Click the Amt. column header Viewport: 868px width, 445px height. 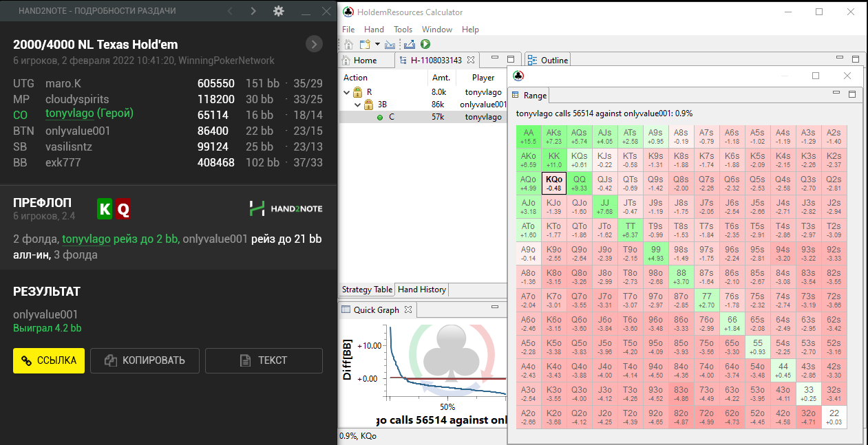pyautogui.click(x=441, y=78)
